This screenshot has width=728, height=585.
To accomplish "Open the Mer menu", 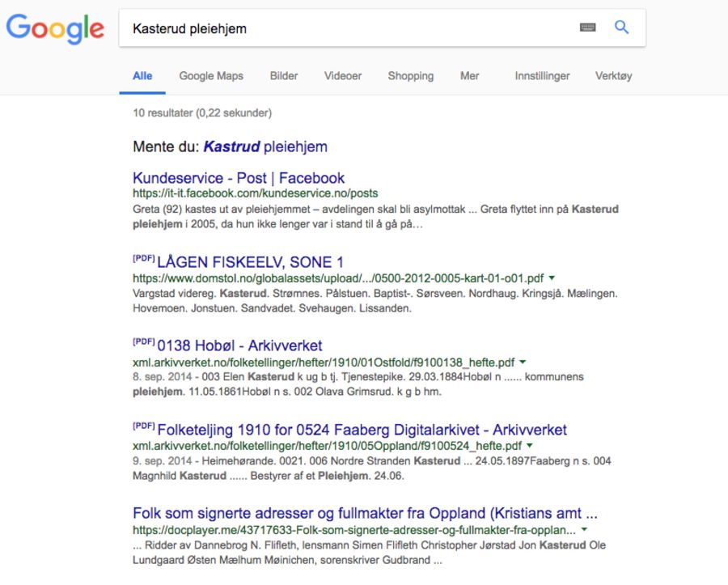I will [469, 76].
